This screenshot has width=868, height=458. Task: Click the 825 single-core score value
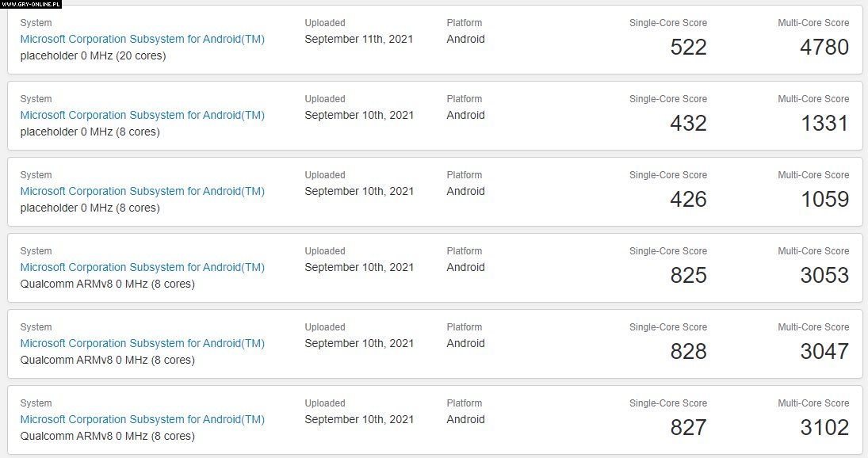click(688, 275)
